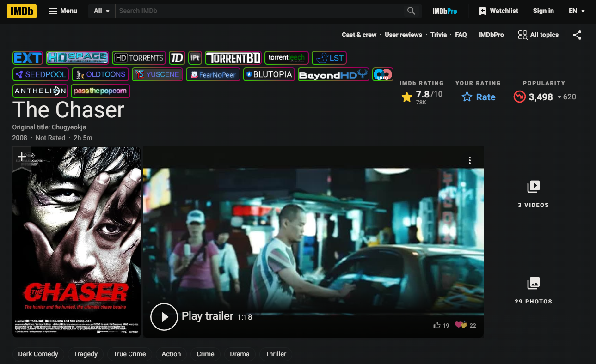Select the Tragedy genre chip
The image size is (596, 364).
tap(86, 354)
